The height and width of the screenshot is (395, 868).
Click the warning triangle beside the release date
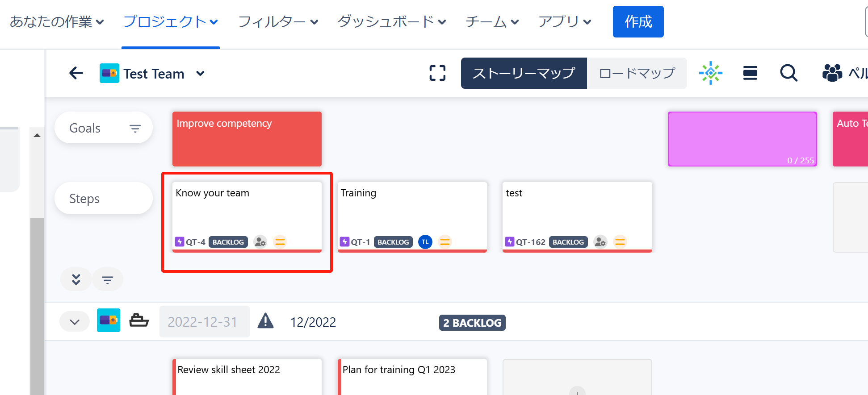pyautogui.click(x=265, y=321)
